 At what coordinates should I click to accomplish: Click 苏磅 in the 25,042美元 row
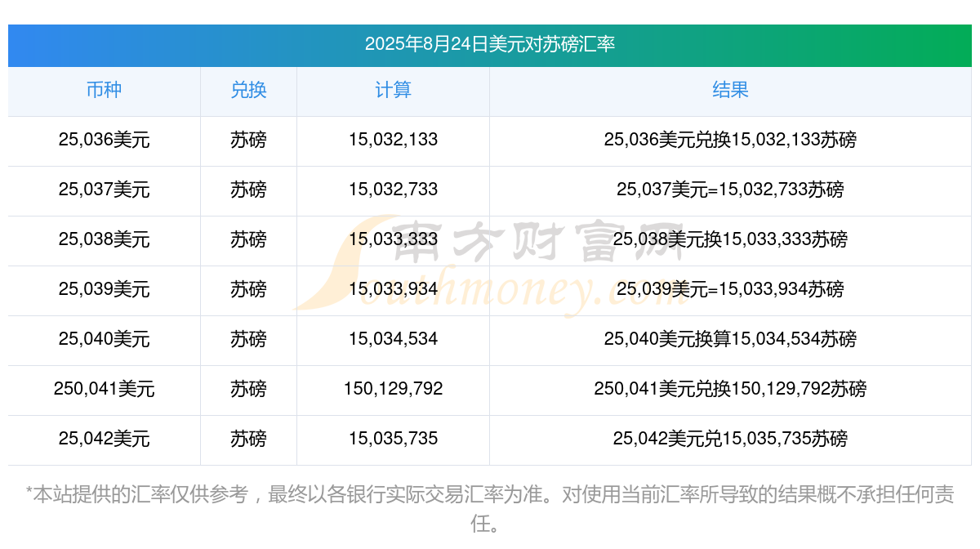(x=248, y=439)
